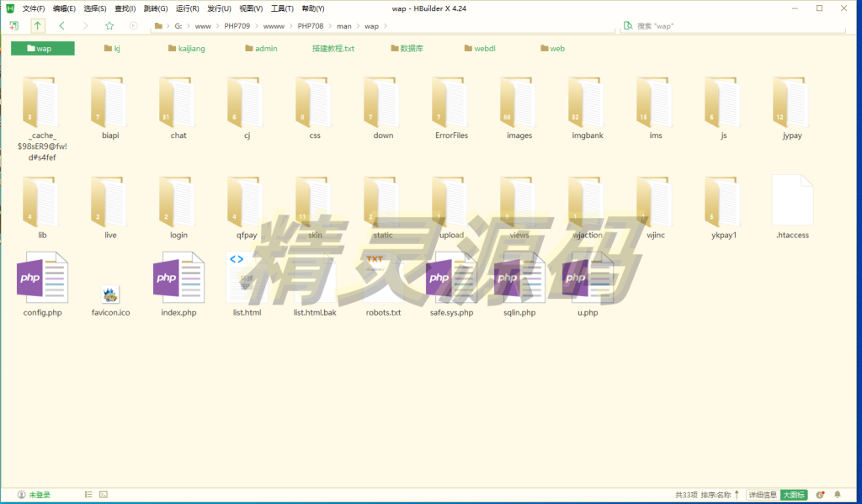Expand the chevron after the PHP709 breadcrumb
862x504 pixels.
click(256, 26)
